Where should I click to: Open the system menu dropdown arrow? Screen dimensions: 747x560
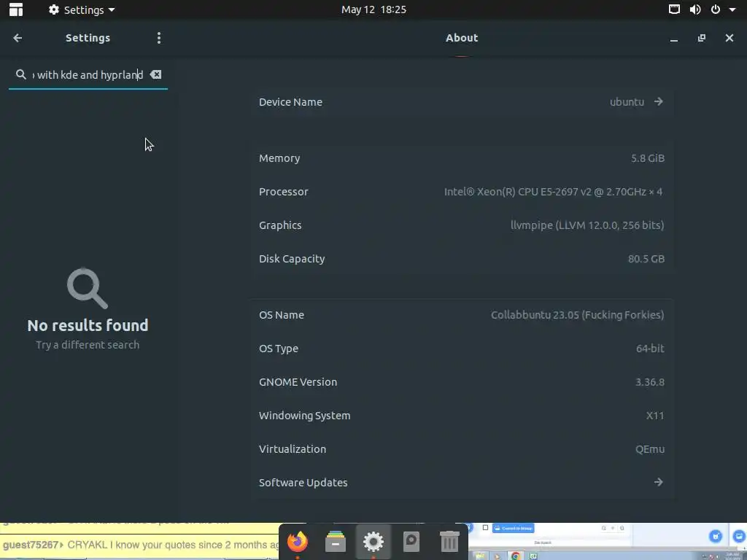click(x=732, y=9)
